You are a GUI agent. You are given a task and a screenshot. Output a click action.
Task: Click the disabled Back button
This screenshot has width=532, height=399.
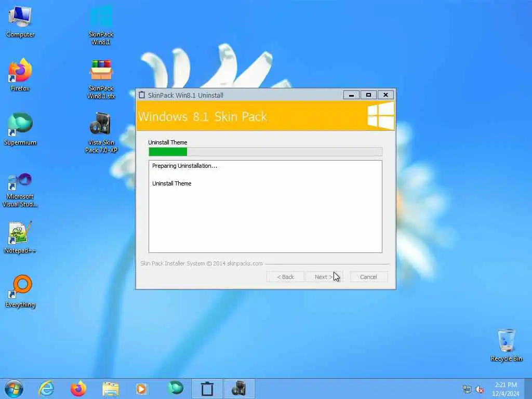coord(285,277)
